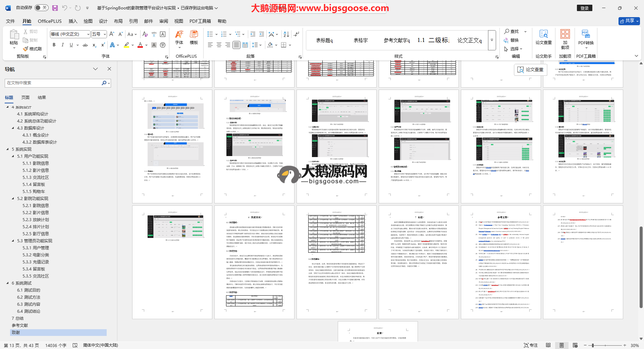This screenshot has width=644, height=349.
Task: Switch to the 页面 navigation tab
Action: pyautogui.click(x=25, y=98)
